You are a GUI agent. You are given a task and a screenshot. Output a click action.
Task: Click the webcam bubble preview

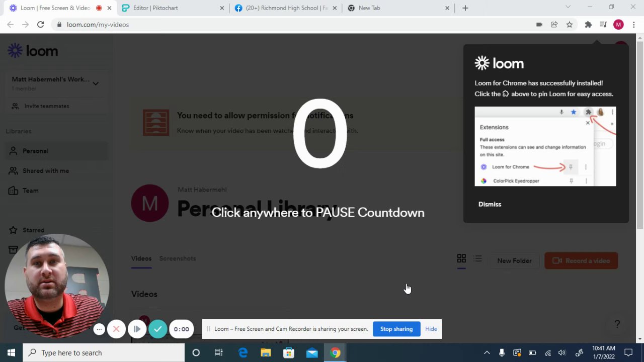pyautogui.click(x=57, y=286)
